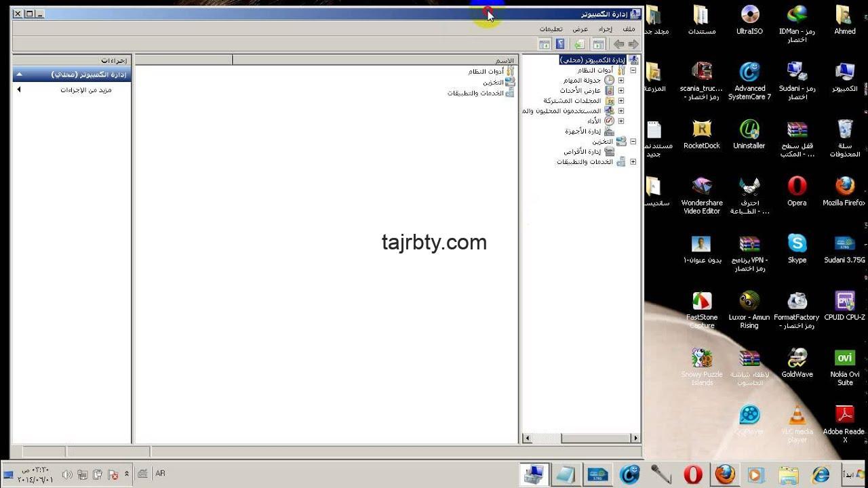Select Event Viewer (عارض الأحداث) in the tree

(580, 90)
